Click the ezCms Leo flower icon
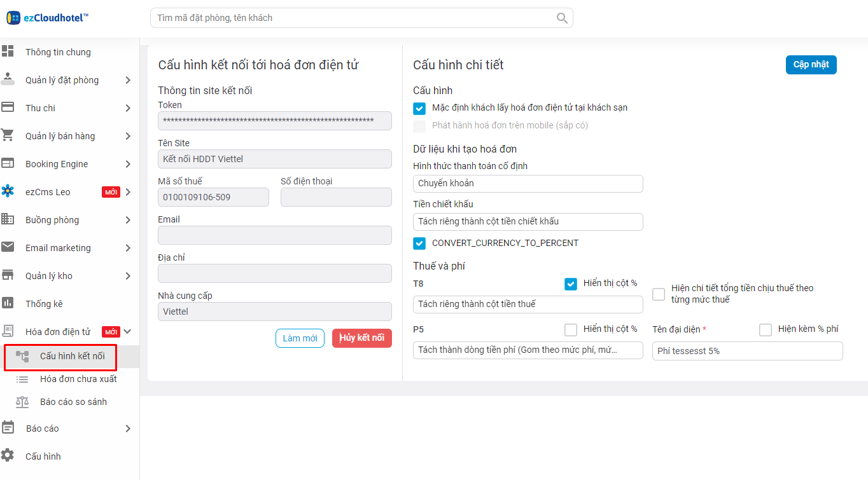 click(x=8, y=191)
